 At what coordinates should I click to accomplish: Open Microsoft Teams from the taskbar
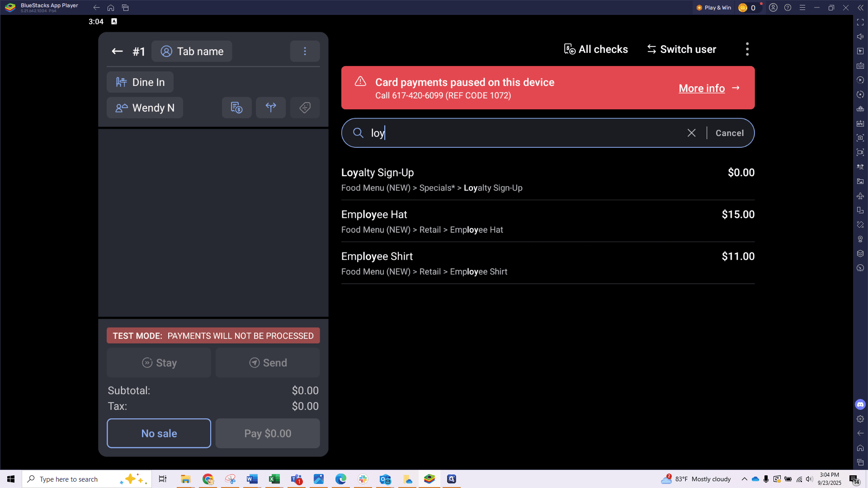(x=296, y=479)
